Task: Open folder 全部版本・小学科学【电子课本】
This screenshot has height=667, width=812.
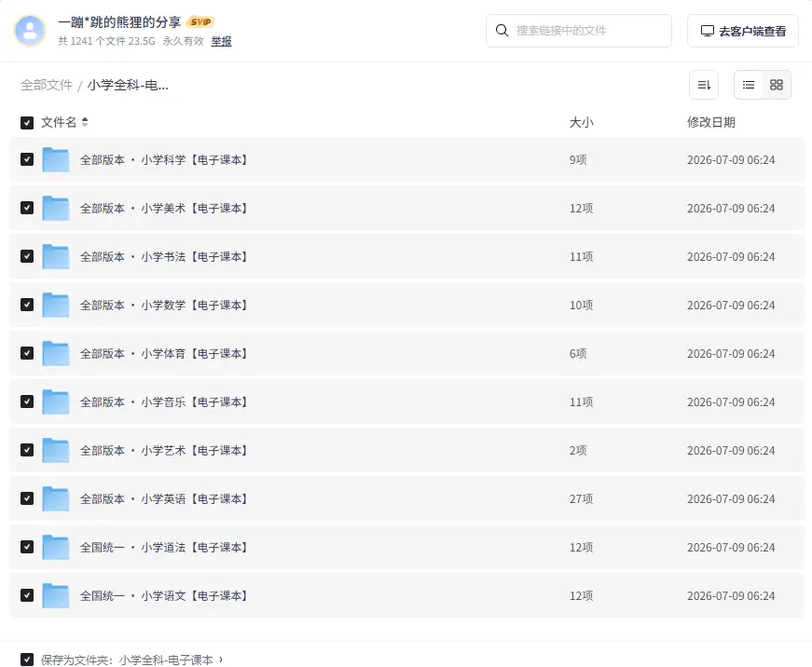Action: click(164, 159)
